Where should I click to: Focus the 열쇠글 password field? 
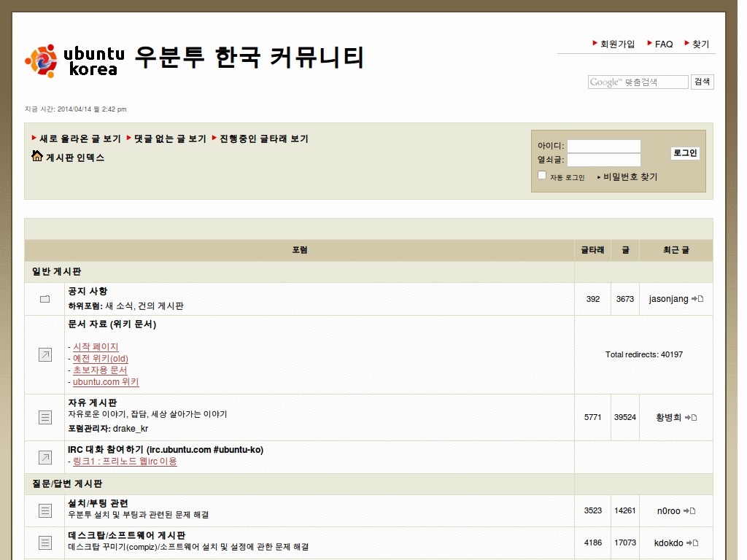(603, 160)
